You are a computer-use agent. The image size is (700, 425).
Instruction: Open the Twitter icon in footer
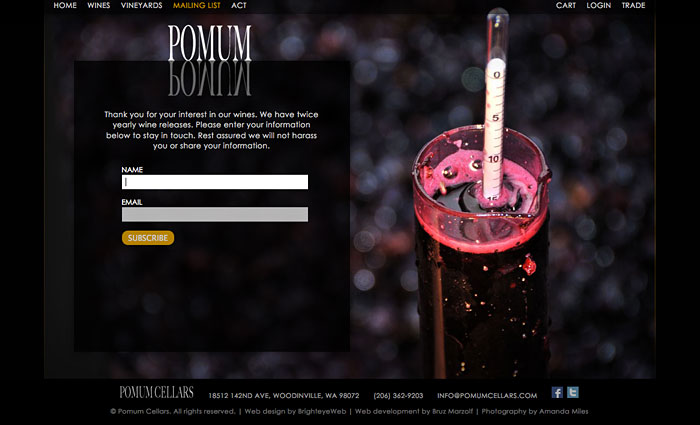(573, 392)
